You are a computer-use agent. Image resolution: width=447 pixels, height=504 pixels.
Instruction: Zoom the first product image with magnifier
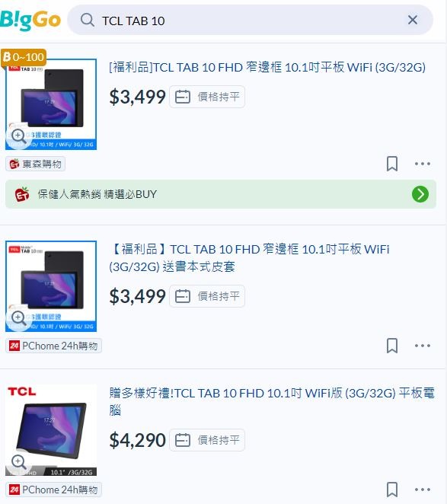[18, 136]
